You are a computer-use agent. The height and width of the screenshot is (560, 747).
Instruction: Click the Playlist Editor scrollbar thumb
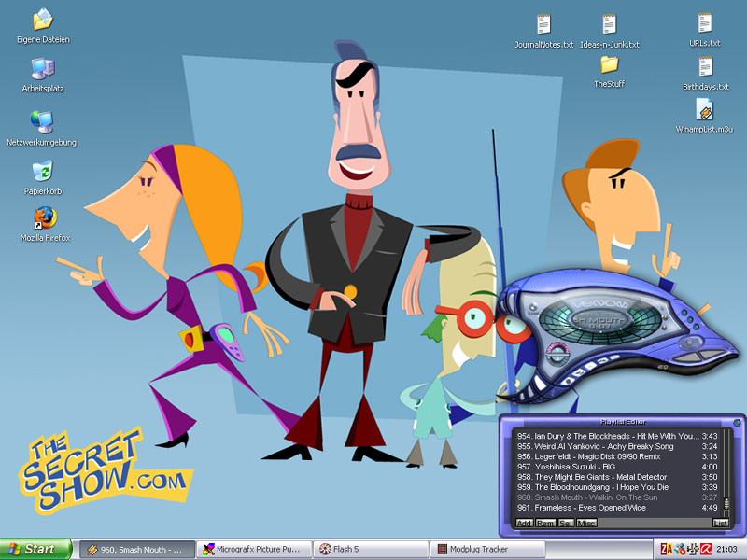[x=726, y=504]
